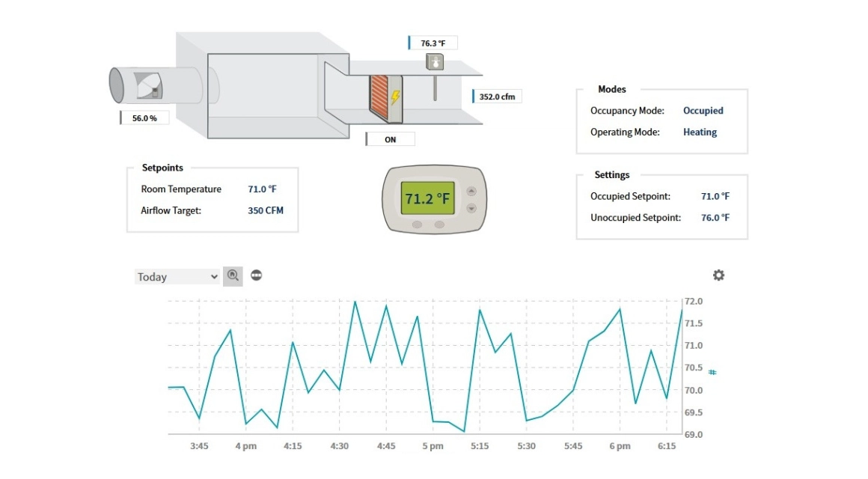Click the 4:15 label on time axis
Viewport: 868px width, 479px height.
click(293, 446)
